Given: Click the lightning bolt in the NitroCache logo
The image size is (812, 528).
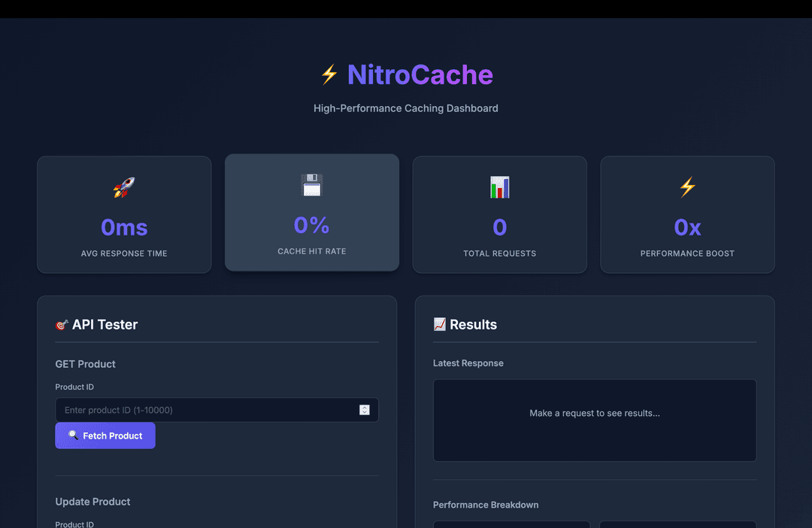Looking at the screenshot, I should (x=328, y=74).
